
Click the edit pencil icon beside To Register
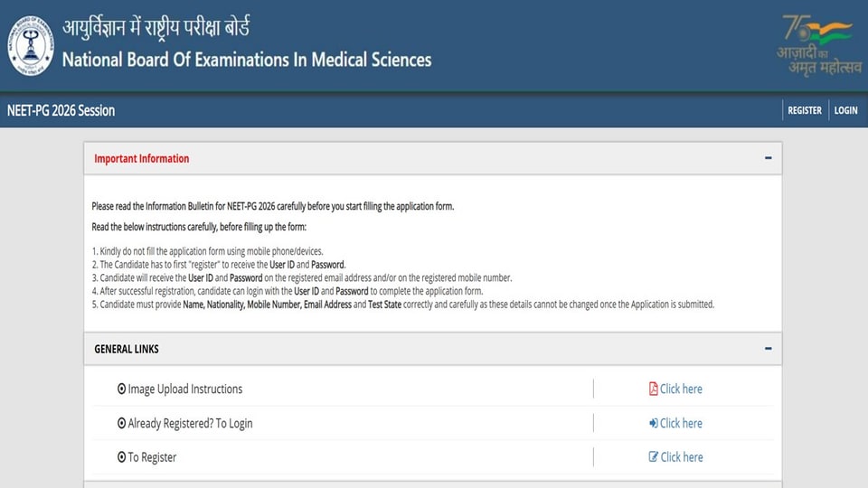[x=654, y=456]
